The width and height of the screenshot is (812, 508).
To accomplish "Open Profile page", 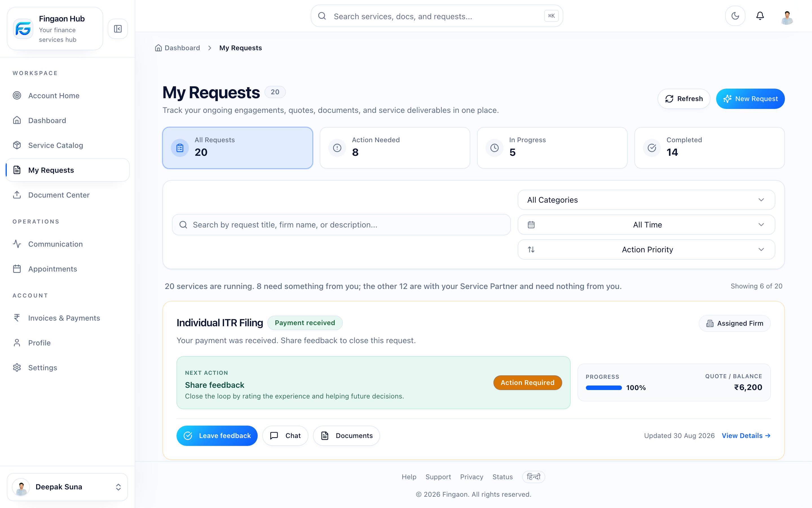I will [x=67, y=343].
